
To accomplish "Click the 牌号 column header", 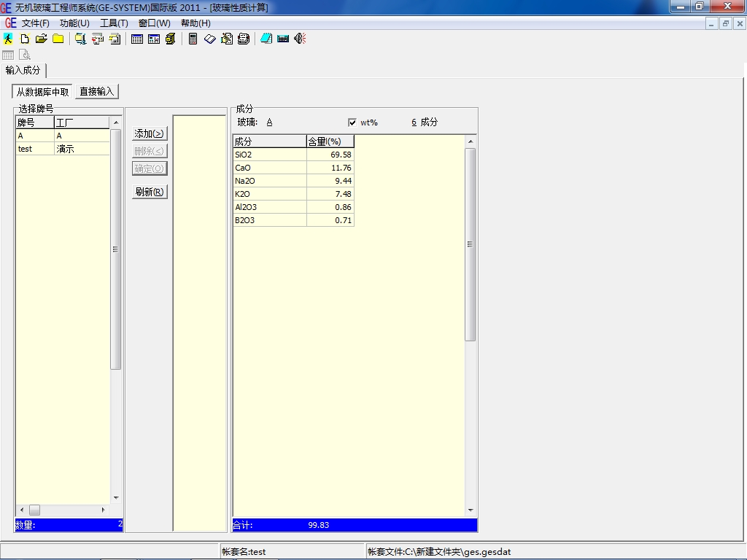I will pos(35,122).
